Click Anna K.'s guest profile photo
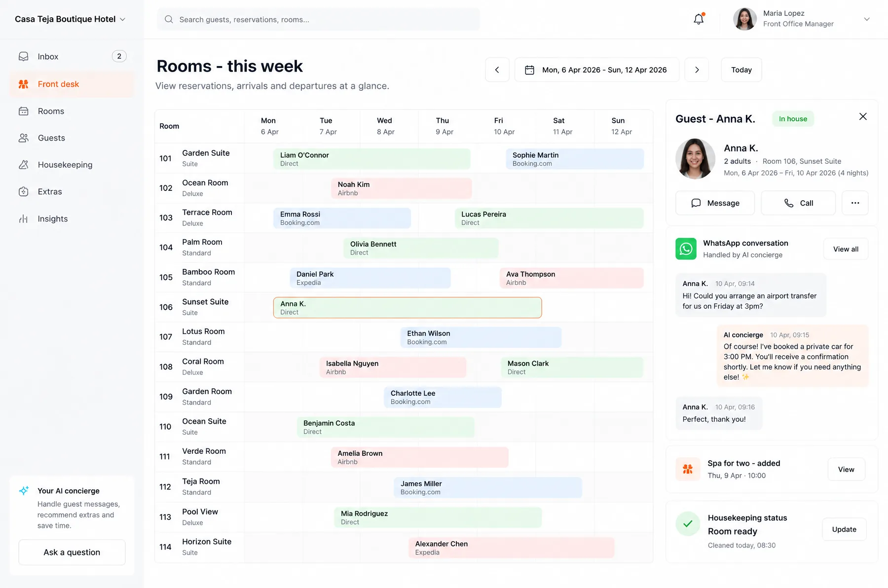 [x=695, y=159]
